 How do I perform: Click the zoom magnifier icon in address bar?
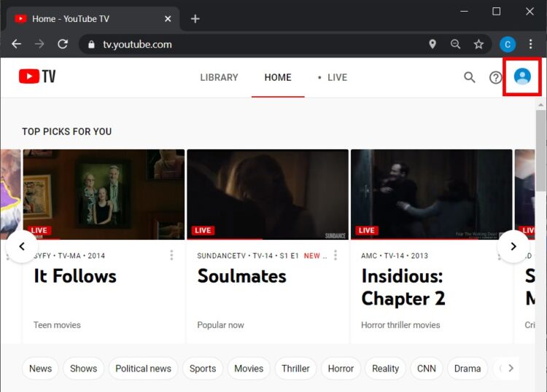[455, 44]
